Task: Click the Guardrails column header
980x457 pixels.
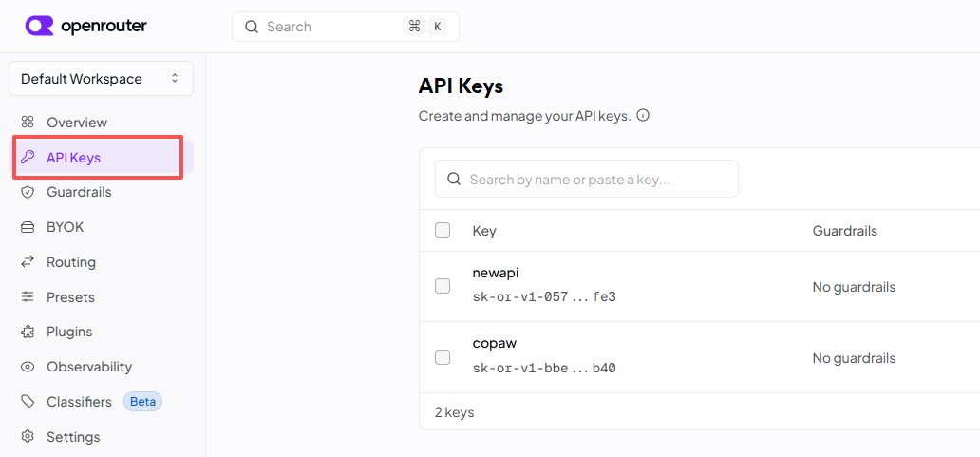Action: tap(845, 231)
